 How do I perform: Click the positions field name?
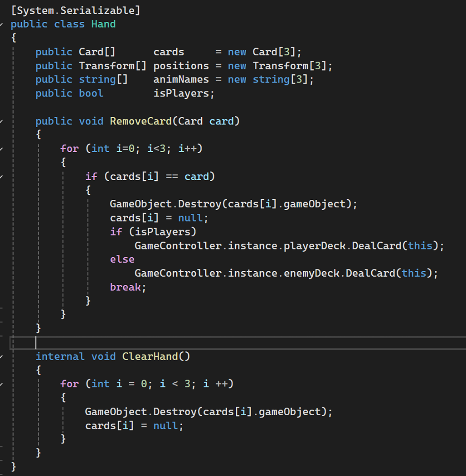(181, 66)
